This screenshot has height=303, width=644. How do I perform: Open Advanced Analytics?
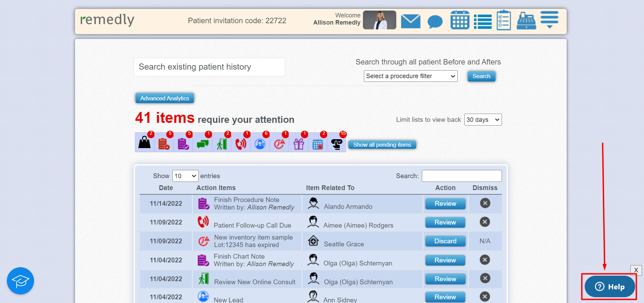click(x=165, y=98)
